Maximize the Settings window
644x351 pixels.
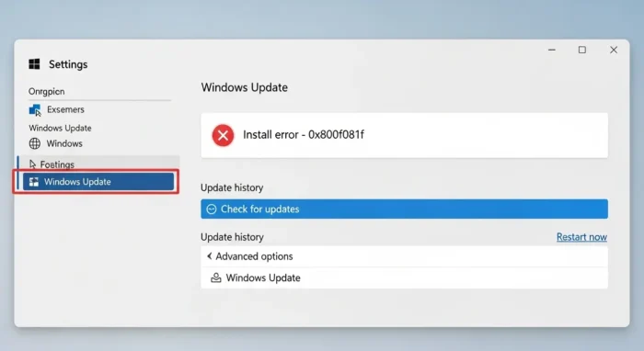(582, 50)
